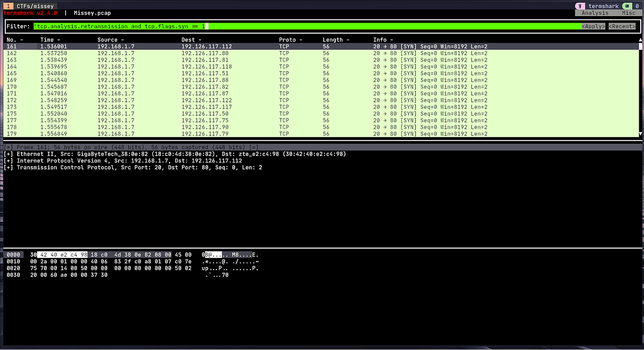Click hex dump offset 0010 row

click(x=133, y=262)
